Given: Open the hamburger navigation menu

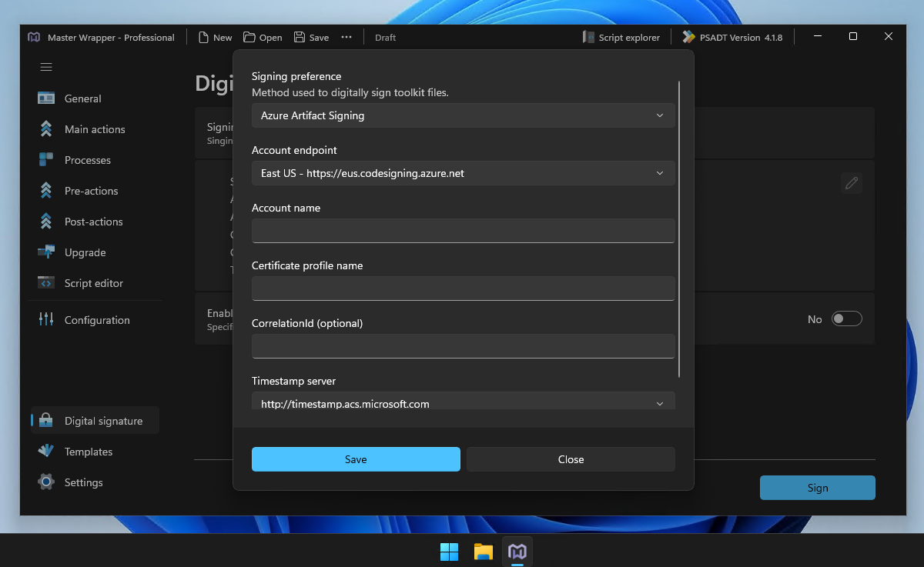Looking at the screenshot, I should [x=46, y=67].
